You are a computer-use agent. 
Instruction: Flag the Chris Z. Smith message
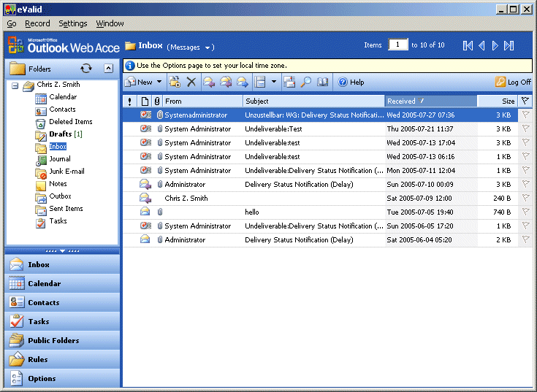click(x=525, y=198)
